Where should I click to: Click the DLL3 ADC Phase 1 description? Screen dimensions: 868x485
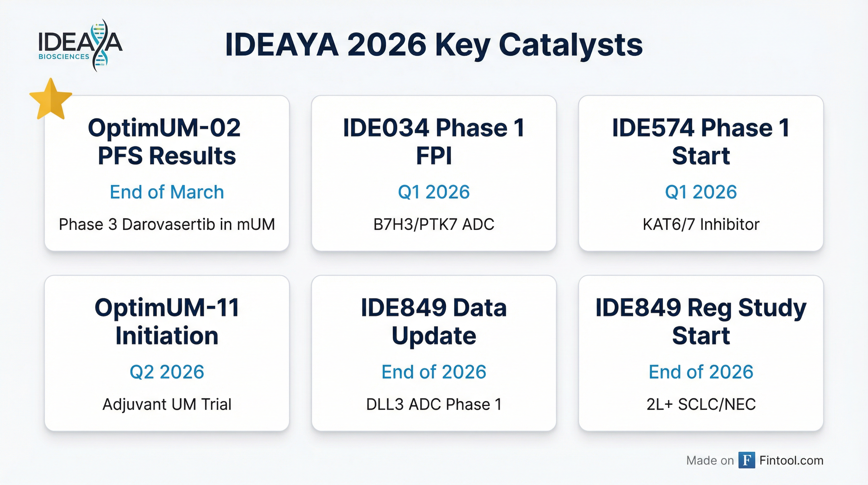434,404
